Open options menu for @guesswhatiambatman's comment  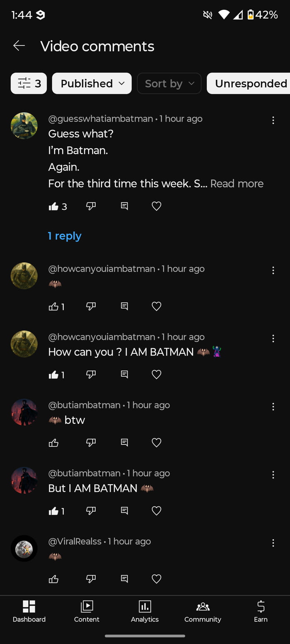[273, 120]
